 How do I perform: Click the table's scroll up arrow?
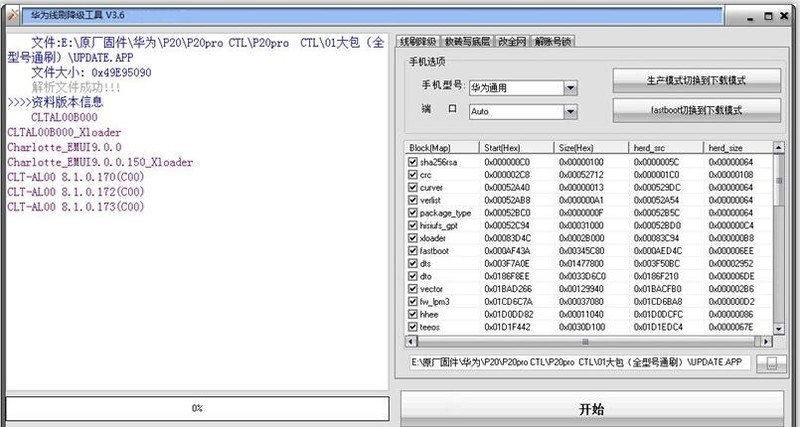(779, 148)
